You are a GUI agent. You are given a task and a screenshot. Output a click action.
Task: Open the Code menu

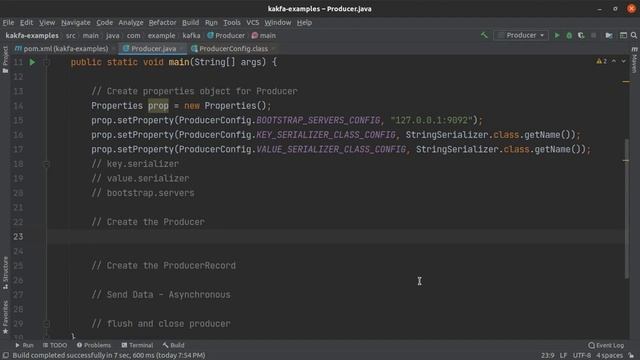(x=104, y=22)
